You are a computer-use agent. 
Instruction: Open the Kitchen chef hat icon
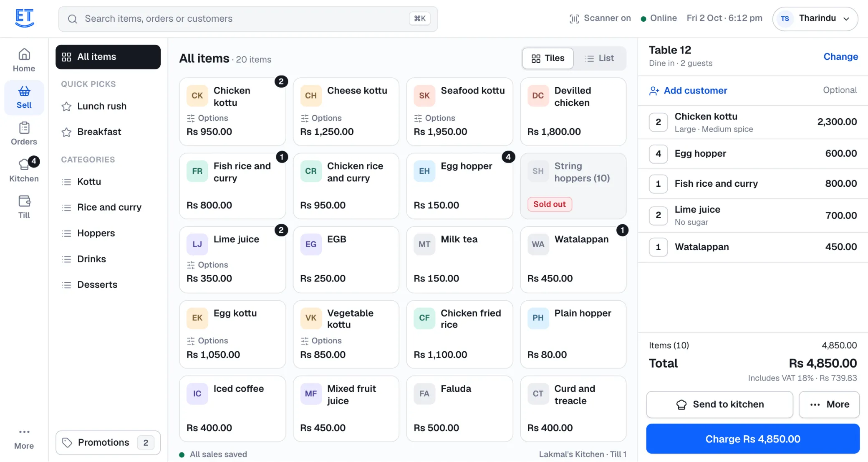pyautogui.click(x=24, y=164)
